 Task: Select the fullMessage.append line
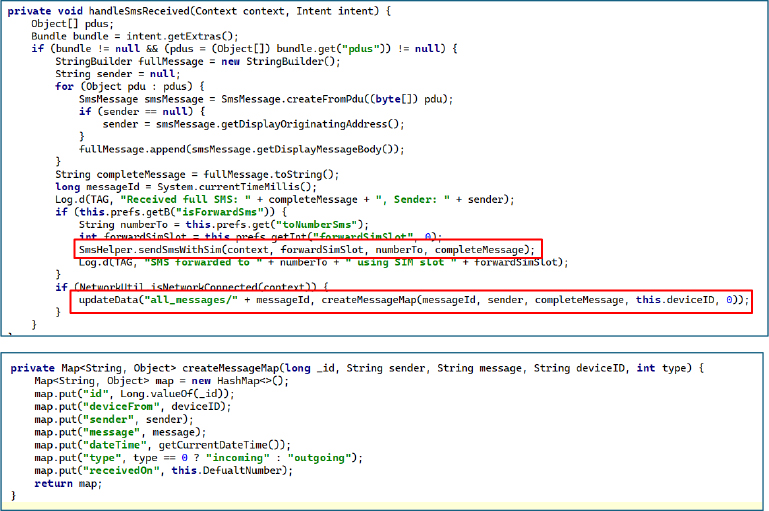click(241, 149)
